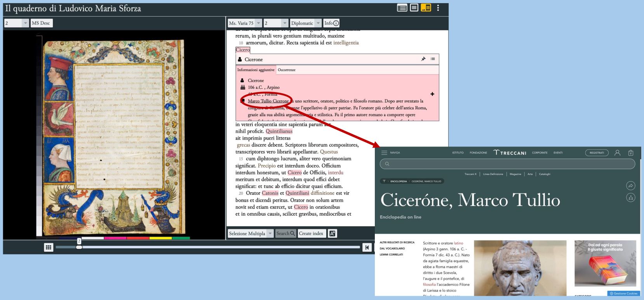The width and height of the screenshot is (644, 300).
Task: Open the left page number dropdown
Action: click(x=16, y=23)
